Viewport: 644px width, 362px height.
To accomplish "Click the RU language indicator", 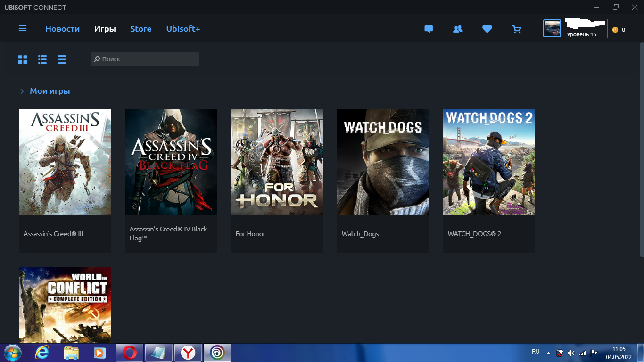I will (x=536, y=352).
